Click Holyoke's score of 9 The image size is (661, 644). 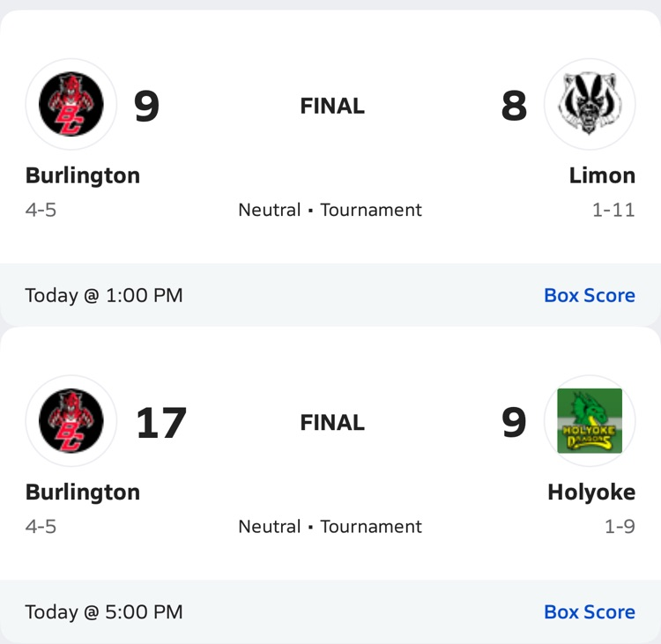tap(514, 422)
